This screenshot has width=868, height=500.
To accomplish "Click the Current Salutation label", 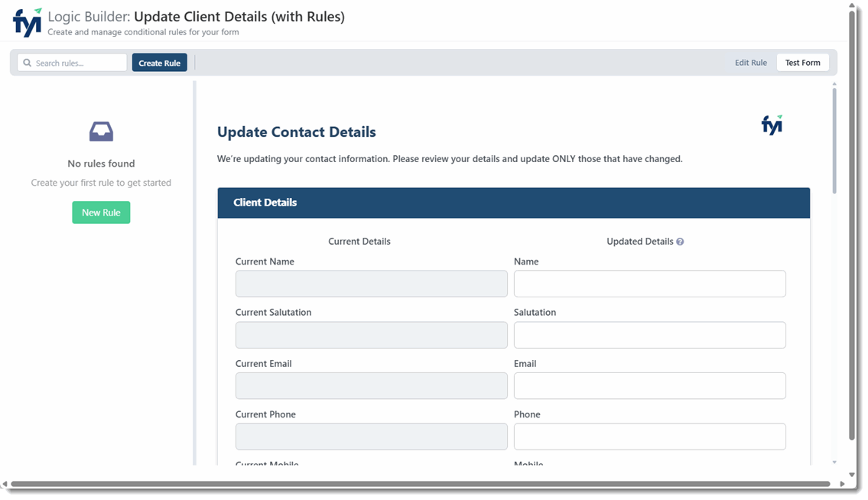I will click(x=274, y=312).
